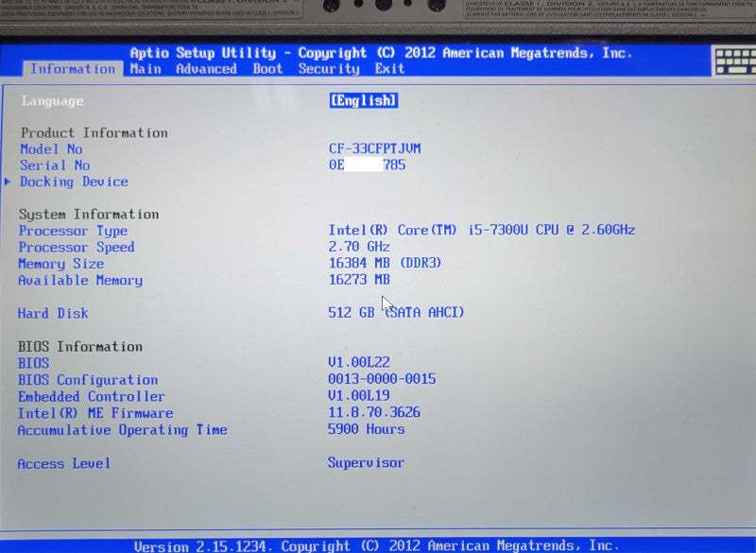Select the 512 GB (SATA AHCI) value

396,312
